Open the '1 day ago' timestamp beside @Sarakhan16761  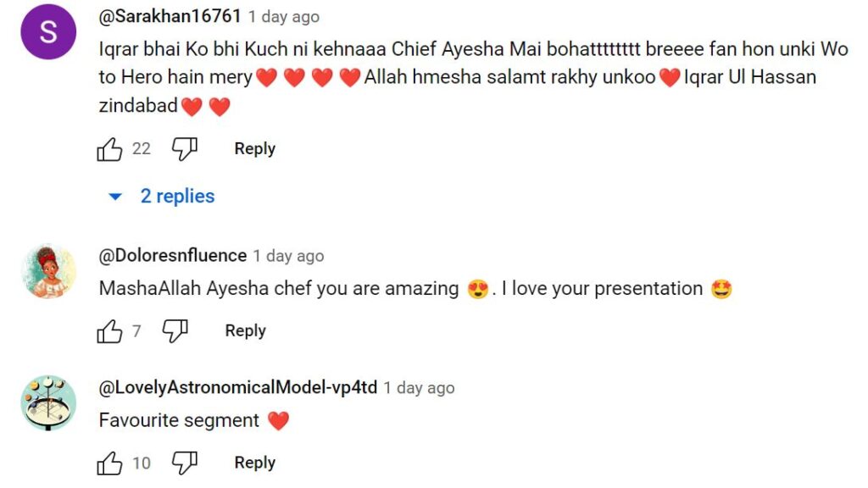pyautogui.click(x=283, y=17)
